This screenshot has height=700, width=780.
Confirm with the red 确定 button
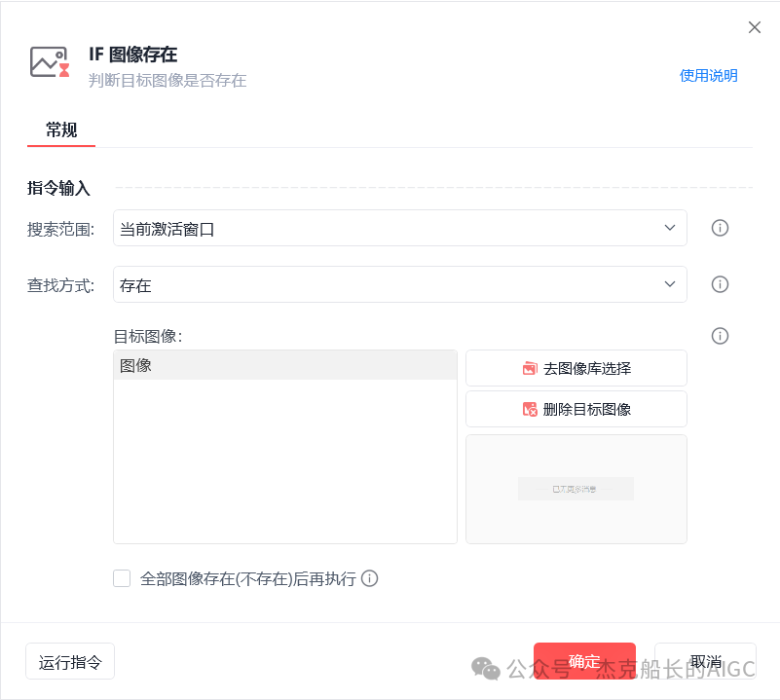[x=584, y=661]
